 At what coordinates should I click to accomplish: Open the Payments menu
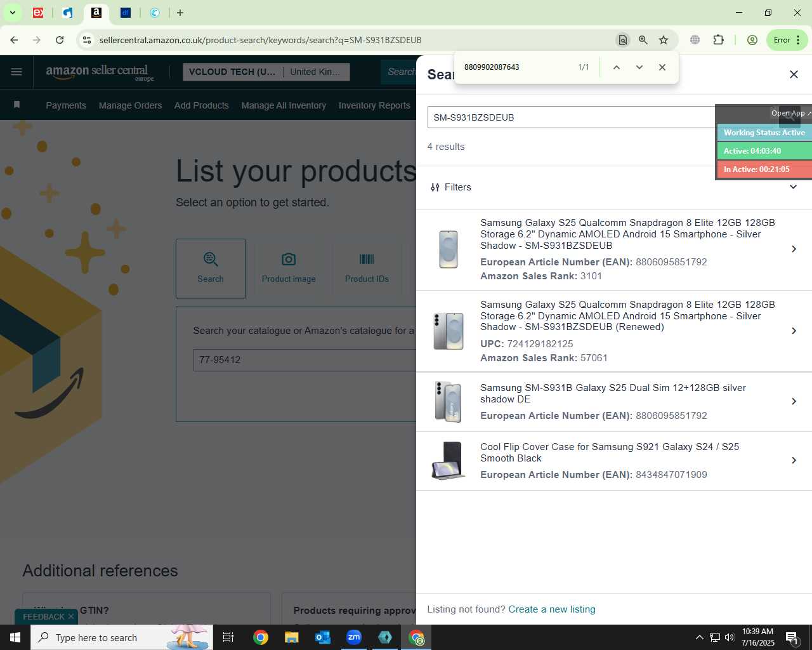pos(66,105)
